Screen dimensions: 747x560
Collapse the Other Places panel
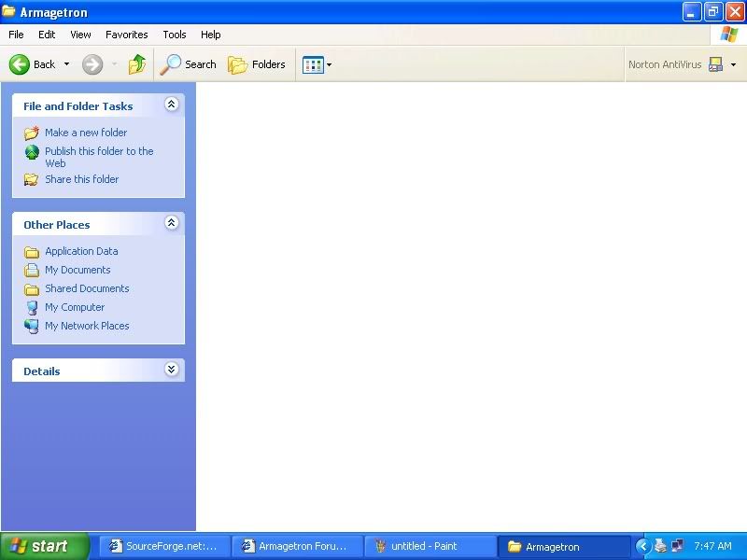171,224
